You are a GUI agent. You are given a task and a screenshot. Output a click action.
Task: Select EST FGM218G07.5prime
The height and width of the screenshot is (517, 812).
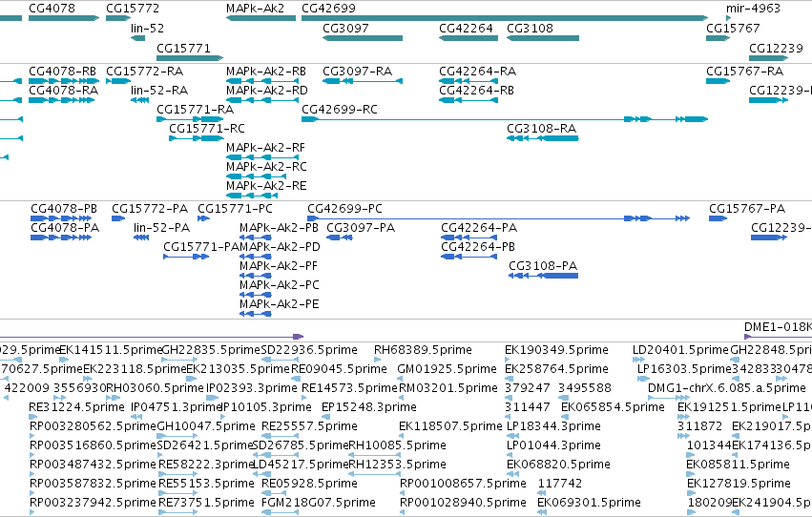(x=319, y=503)
